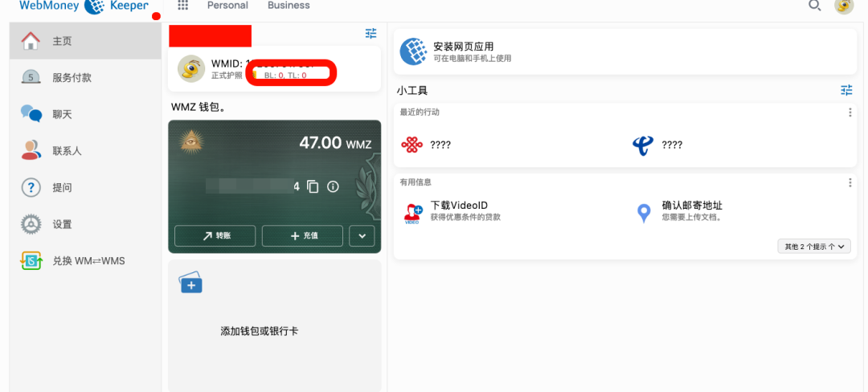Show WMZ wallet info icon
This screenshot has width=868, height=392.
click(333, 186)
